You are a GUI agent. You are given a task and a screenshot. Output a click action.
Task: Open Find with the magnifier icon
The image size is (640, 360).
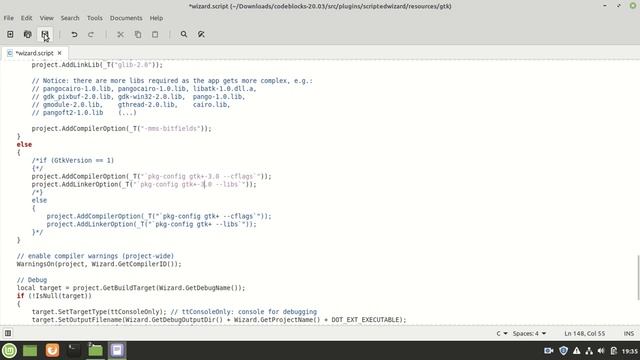[184, 34]
